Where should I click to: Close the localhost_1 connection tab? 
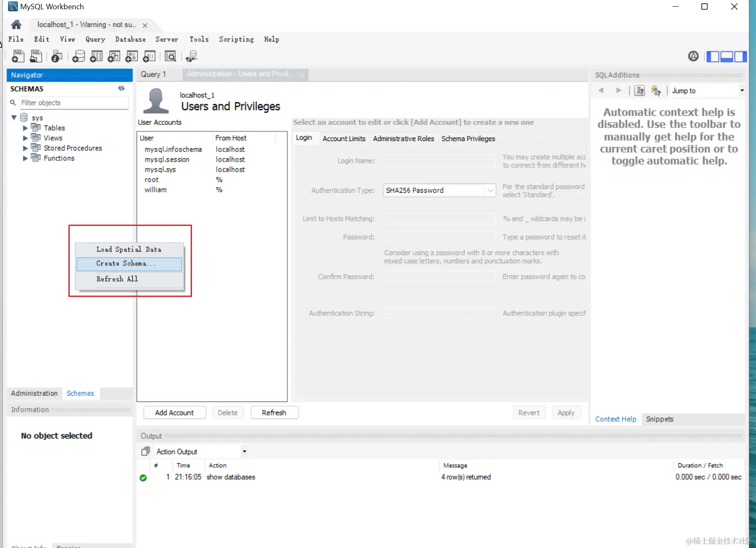pos(145,25)
